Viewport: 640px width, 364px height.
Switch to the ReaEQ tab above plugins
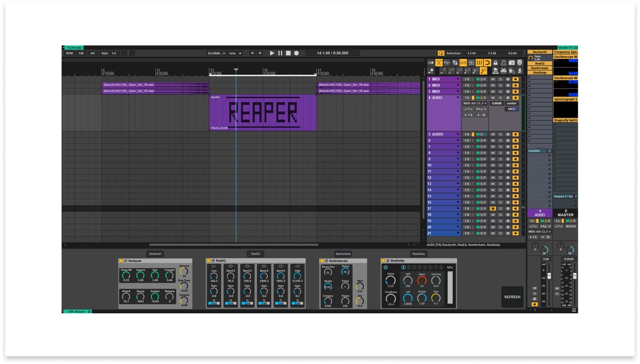pos(255,254)
